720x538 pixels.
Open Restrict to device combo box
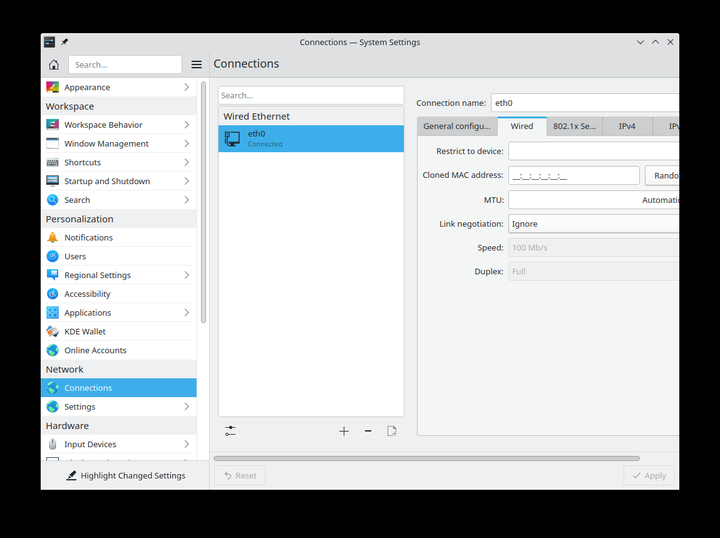pyautogui.click(x=593, y=151)
